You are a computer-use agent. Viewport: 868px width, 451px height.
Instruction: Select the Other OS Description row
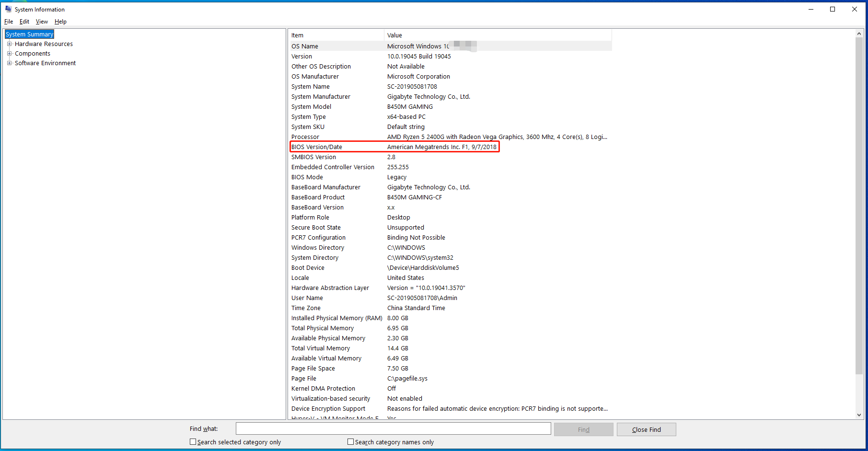450,66
